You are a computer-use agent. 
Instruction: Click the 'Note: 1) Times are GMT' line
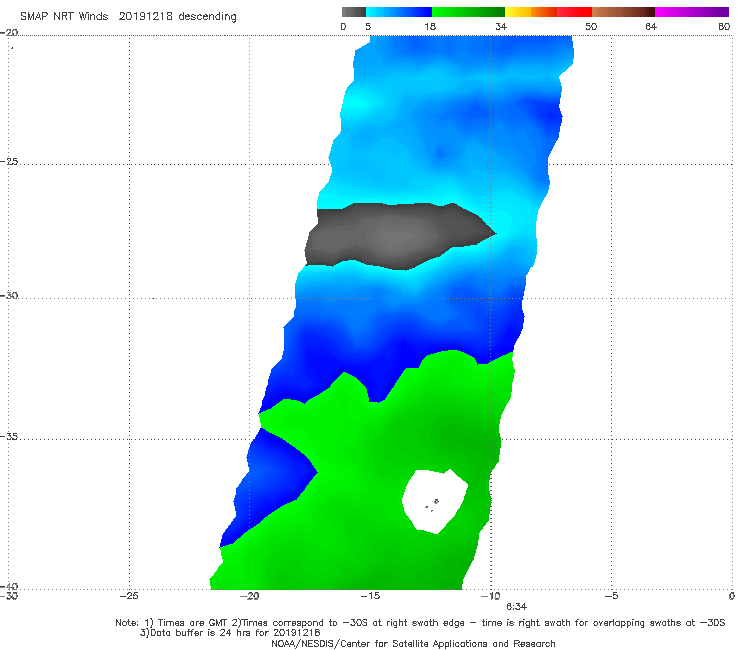[x=420, y=623]
